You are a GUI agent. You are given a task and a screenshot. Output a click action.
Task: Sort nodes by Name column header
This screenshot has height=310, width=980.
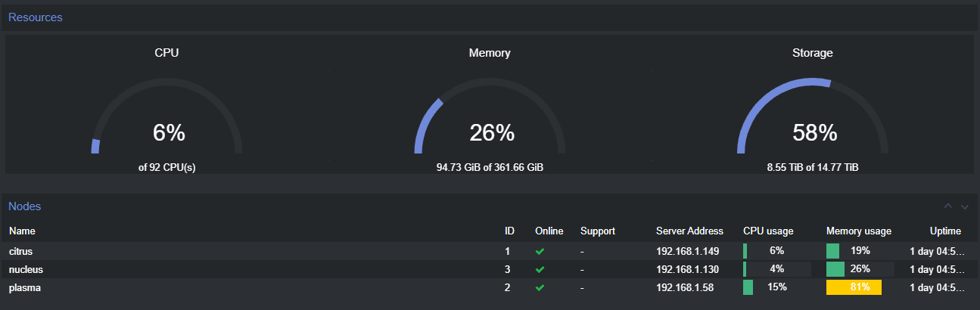click(x=22, y=231)
